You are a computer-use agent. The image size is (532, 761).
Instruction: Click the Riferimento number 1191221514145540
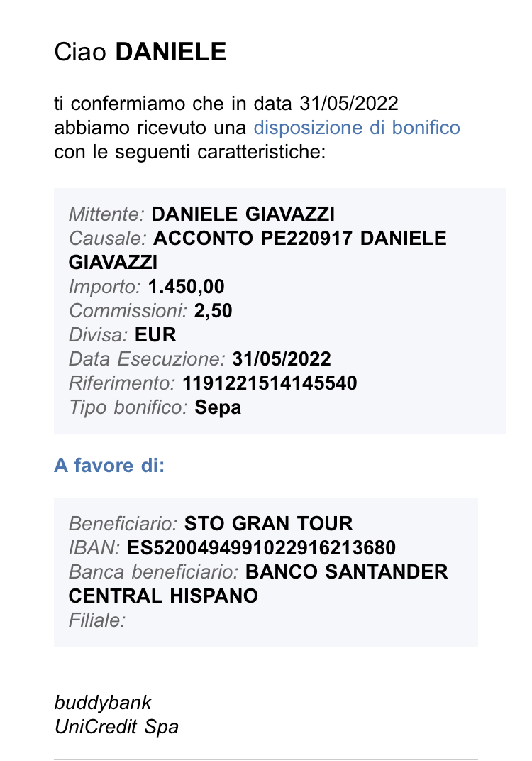pos(270,383)
